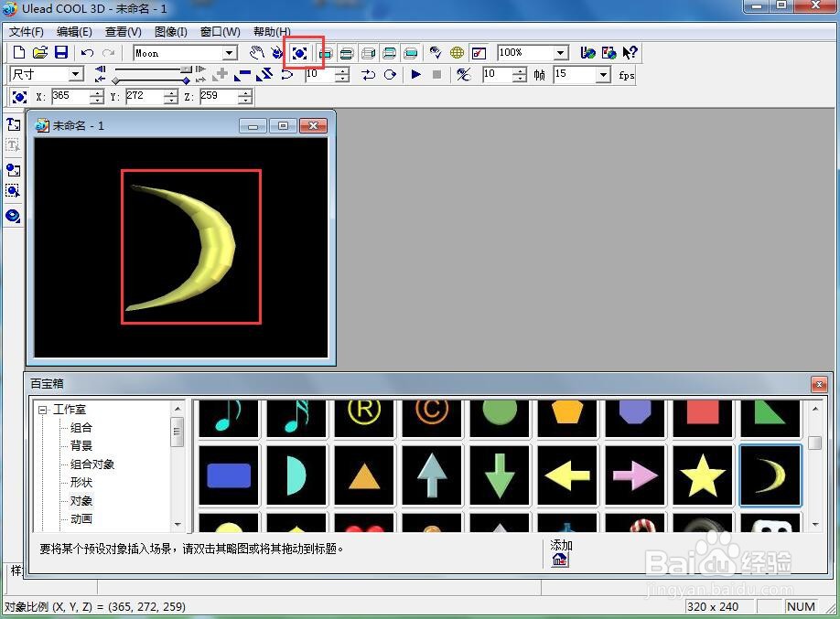Open the 图像(I) menu
This screenshot has width=840, height=619.
171,32
